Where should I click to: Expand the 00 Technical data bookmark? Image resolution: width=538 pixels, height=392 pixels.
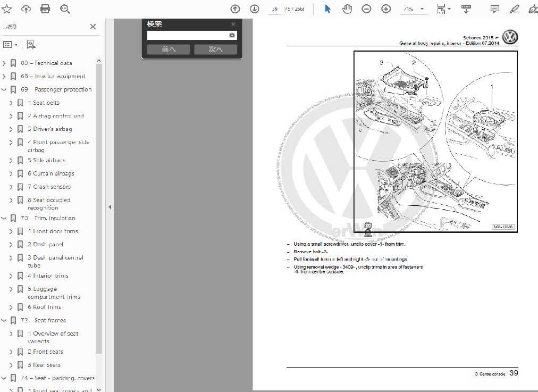(x=4, y=63)
